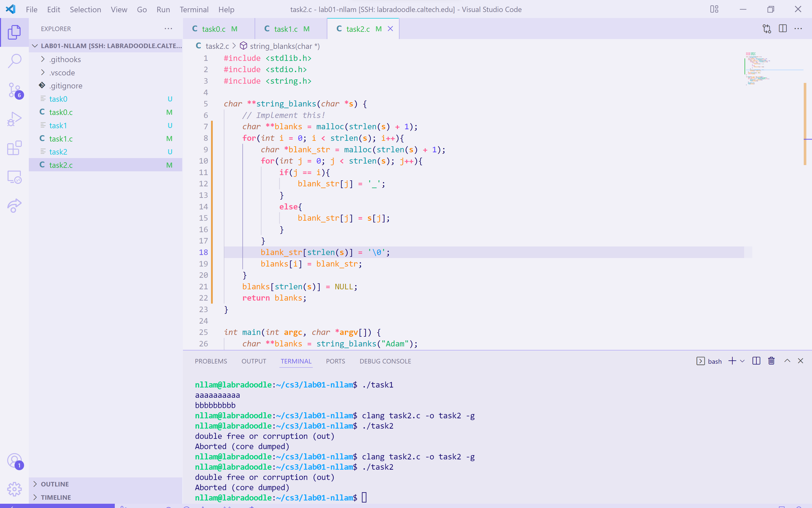Toggle maximized terminal panel size

pyautogui.click(x=787, y=361)
